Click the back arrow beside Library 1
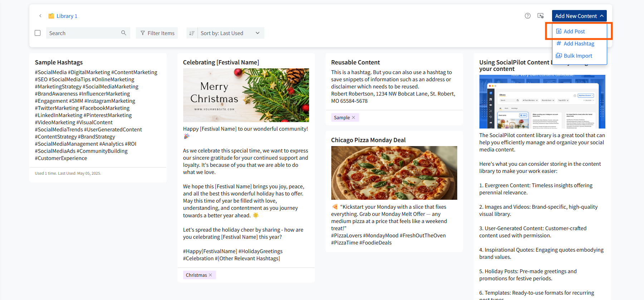 (40, 16)
